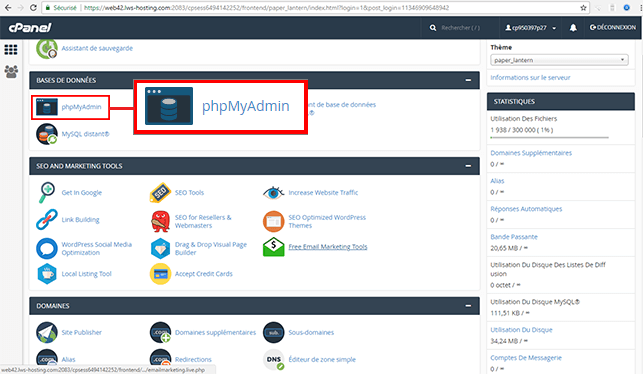The width and height of the screenshot is (643, 374).
Task: Click the Domaines supplémentaires icon
Action: point(160,332)
